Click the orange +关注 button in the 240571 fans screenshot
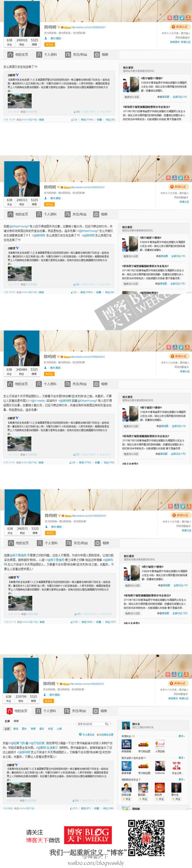Screen dimensions: 192x868 [x=51, y=533]
